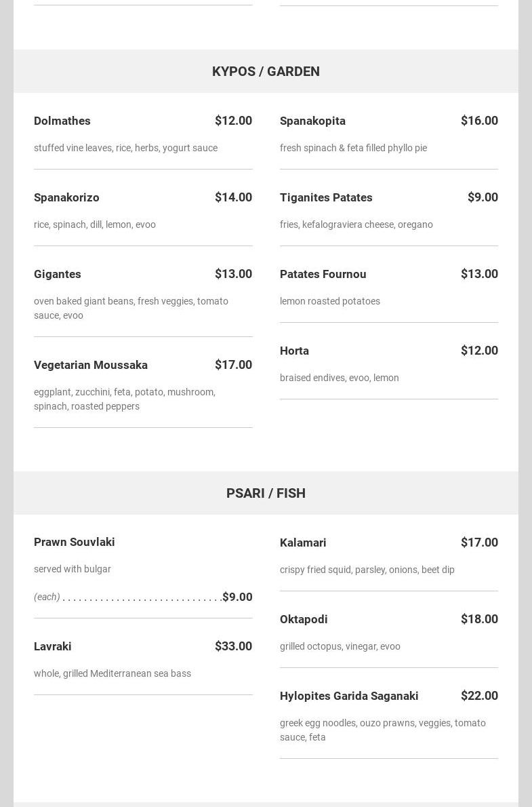Click the Spanakorizo item heading
This screenshot has height=807, width=532.
pyautogui.click(x=66, y=197)
